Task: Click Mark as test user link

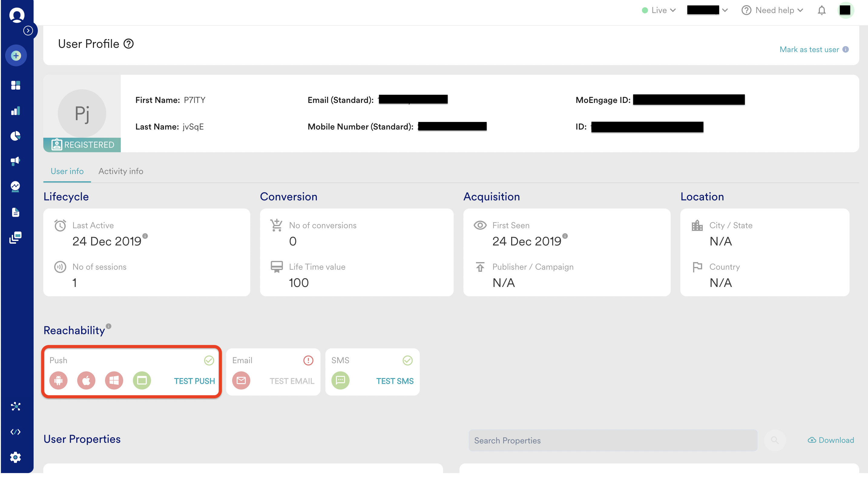Action: [809, 50]
